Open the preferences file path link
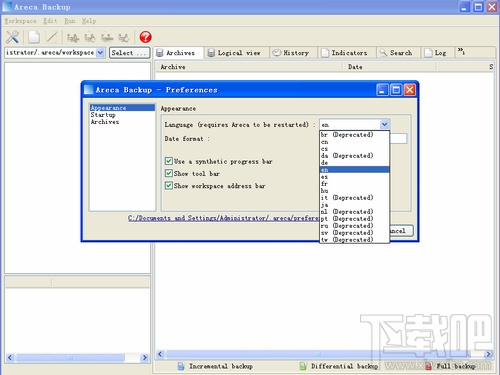Viewport: 500px width, 375px height. coord(223,218)
